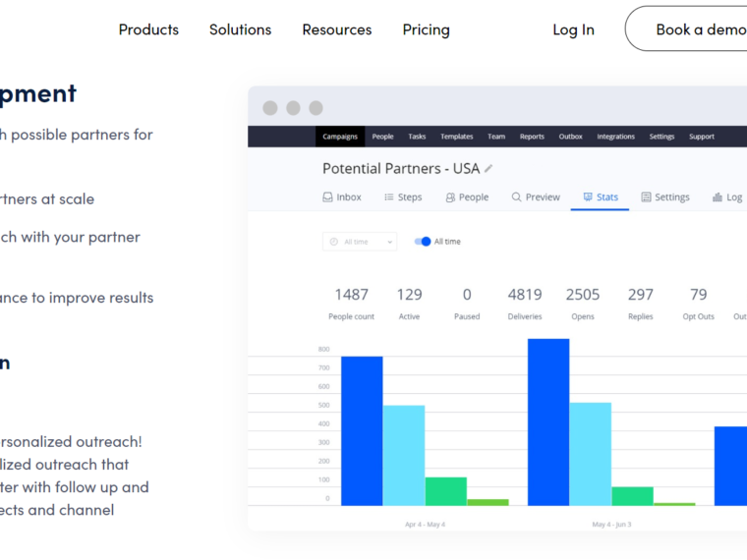Switch to the campaign Settings tab label
The height and width of the screenshot is (560, 747).
coord(671,197)
